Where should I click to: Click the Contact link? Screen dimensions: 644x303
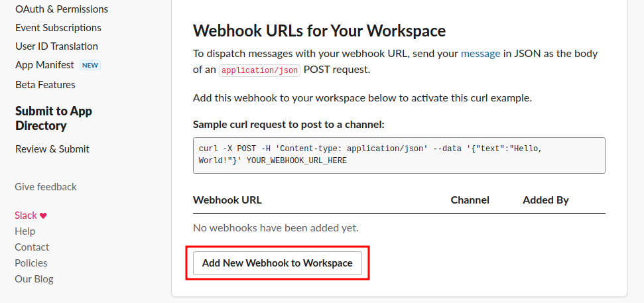32,247
